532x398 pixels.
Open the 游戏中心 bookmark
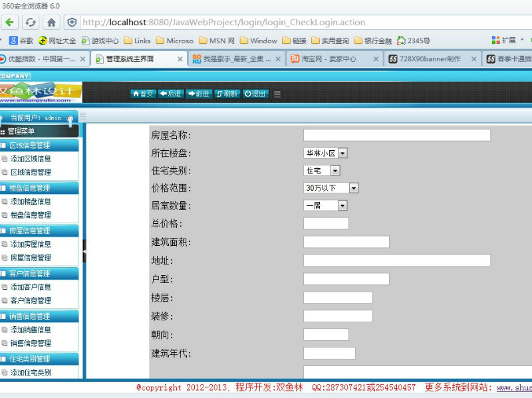coord(100,41)
